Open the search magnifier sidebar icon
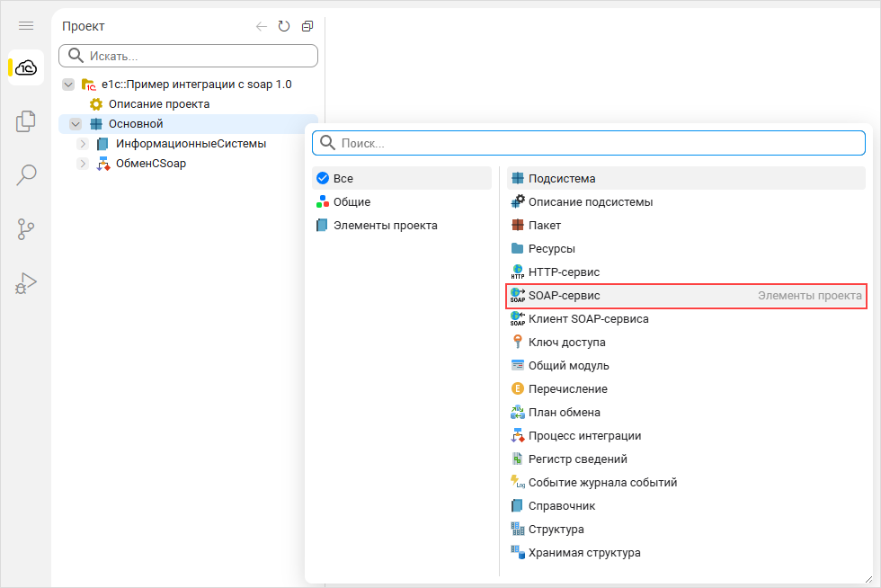The image size is (881, 588). coord(26,174)
